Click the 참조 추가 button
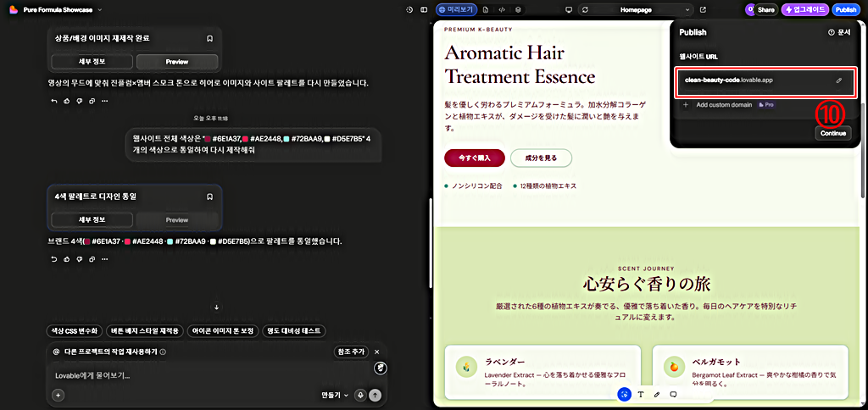 [352, 352]
